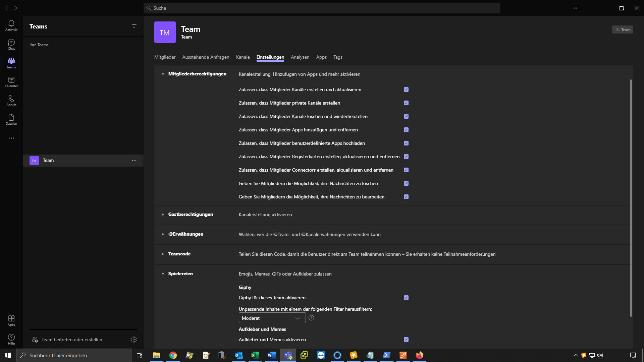
Task: Open the Dateien icon in the sidebar
Action: click(x=11, y=119)
